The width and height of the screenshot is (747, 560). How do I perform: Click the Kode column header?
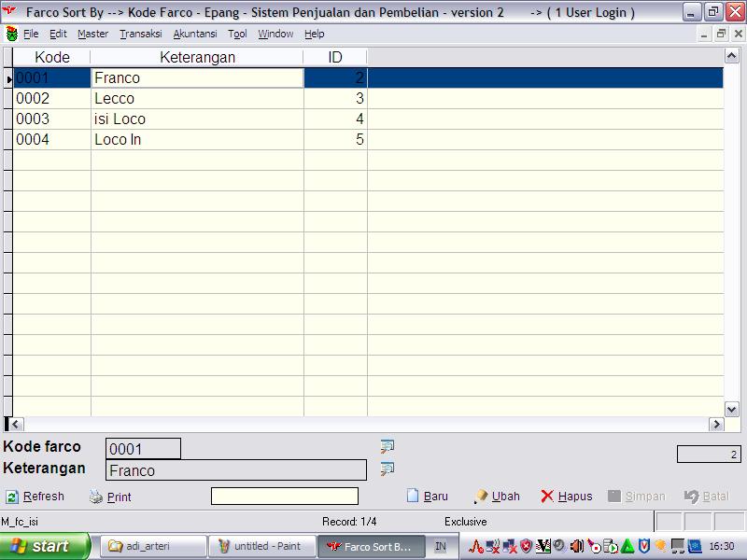click(52, 58)
